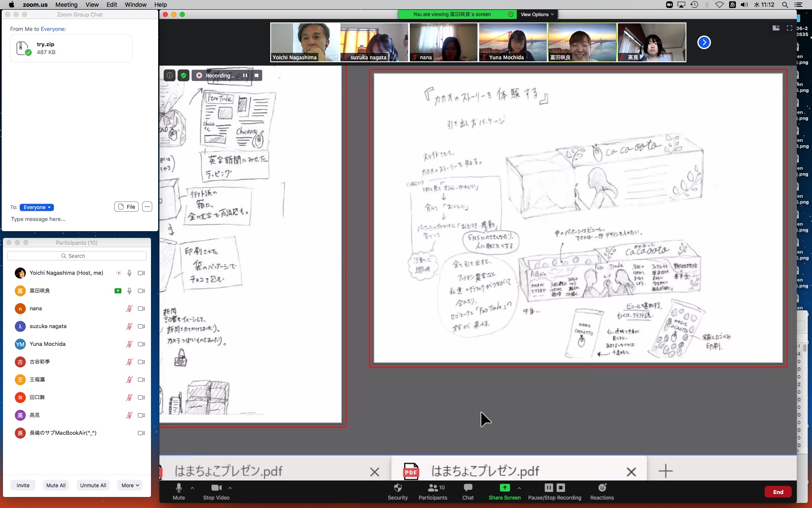Open the Meeting menu in menu bar
This screenshot has height=508, width=812.
click(66, 5)
